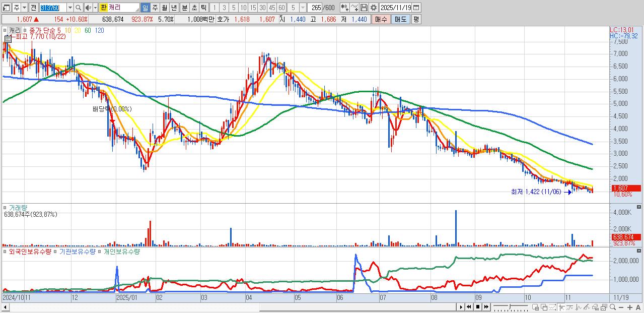Image resolution: width=644 pixels, height=313 pixels.
Task: Click the 매도 sell button
Action: tap(400, 19)
